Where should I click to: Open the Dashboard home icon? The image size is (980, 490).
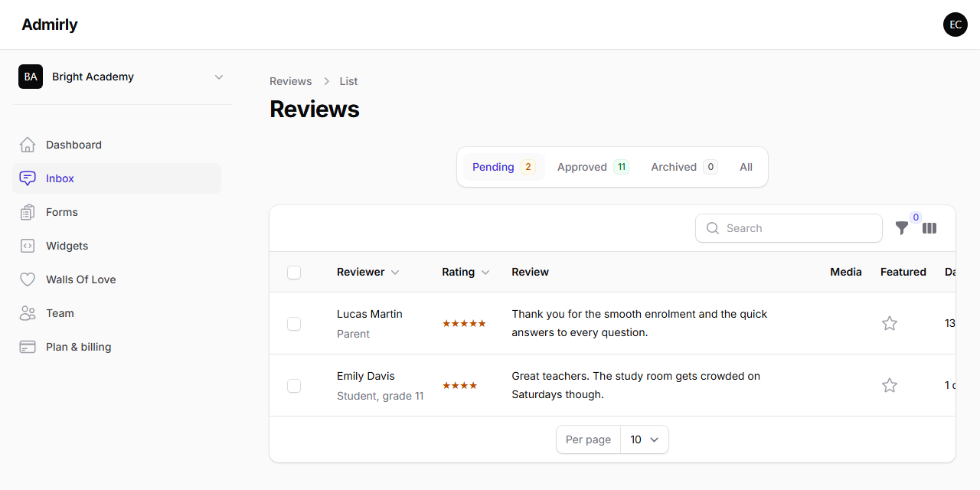pyautogui.click(x=28, y=145)
